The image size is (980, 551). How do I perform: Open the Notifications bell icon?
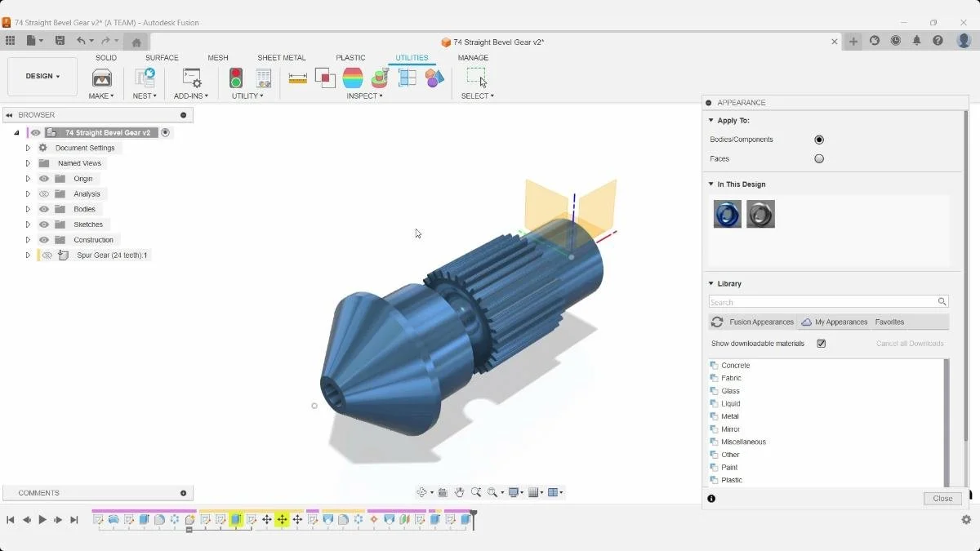[x=917, y=41]
